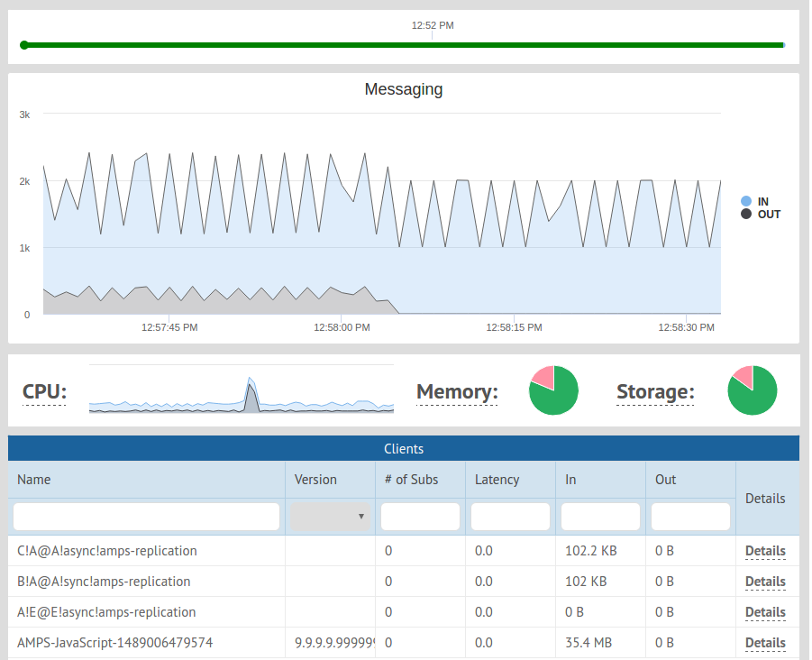Click the dashed-underlined Memory label
Screen dimensions: 812x660
pyautogui.click(x=456, y=391)
